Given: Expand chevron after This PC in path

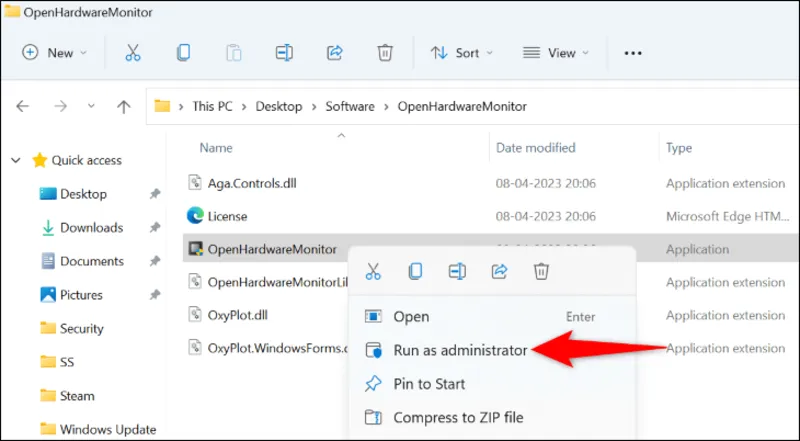Looking at the screenshot, I should [244, 107].
